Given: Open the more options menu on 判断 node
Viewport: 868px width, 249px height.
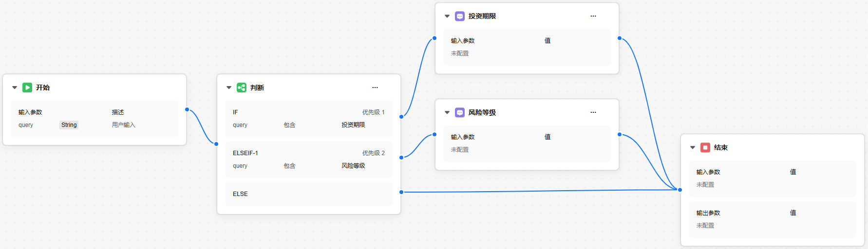Looking at the screenshot, I should pos(375,88).
